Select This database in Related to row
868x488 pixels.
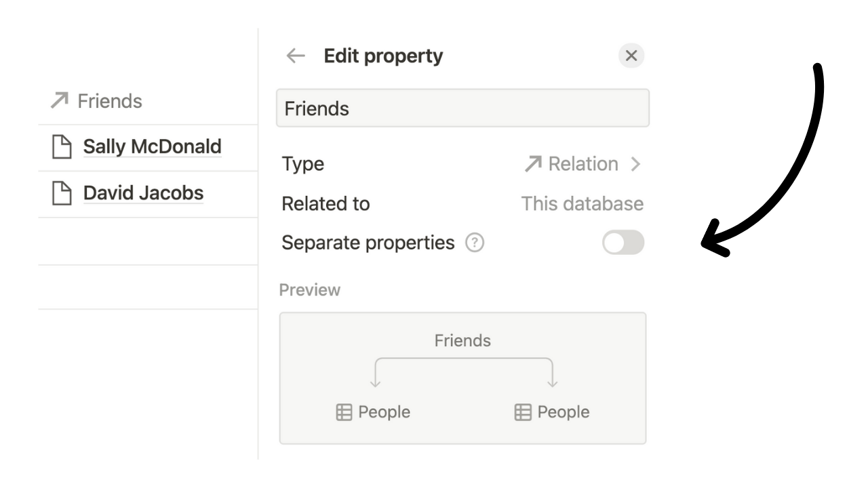(582, 204)
